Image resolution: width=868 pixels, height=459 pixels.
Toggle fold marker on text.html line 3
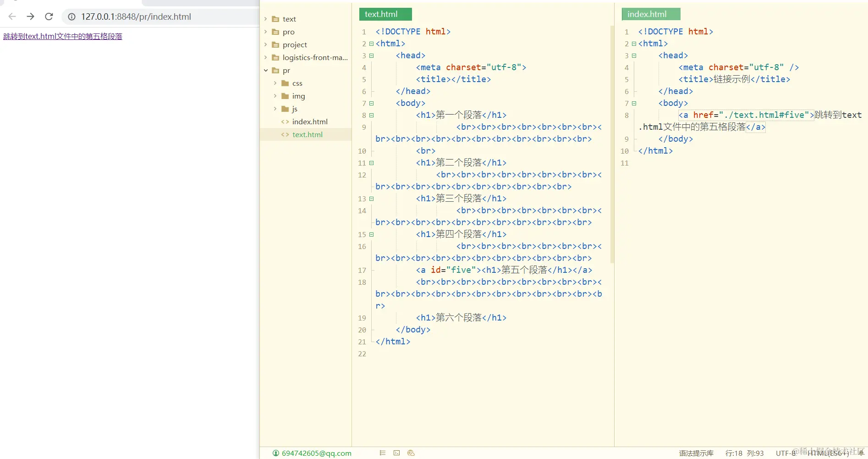click(372, 55)
